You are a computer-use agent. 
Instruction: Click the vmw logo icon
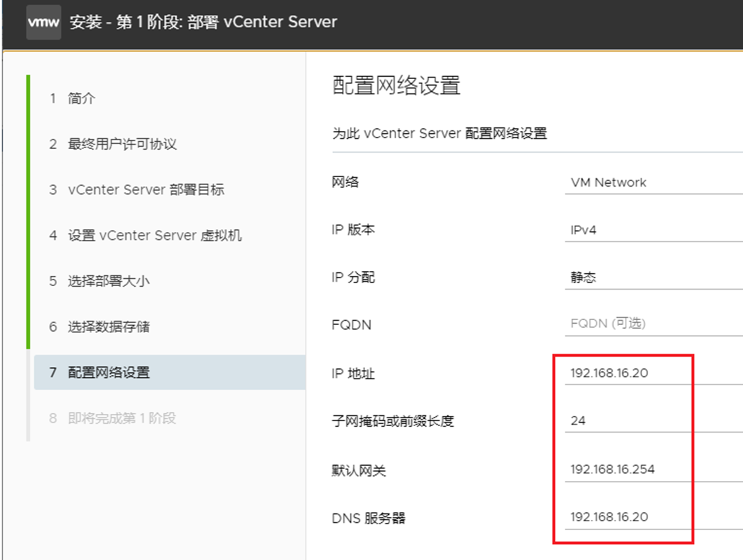coord(44,22)
